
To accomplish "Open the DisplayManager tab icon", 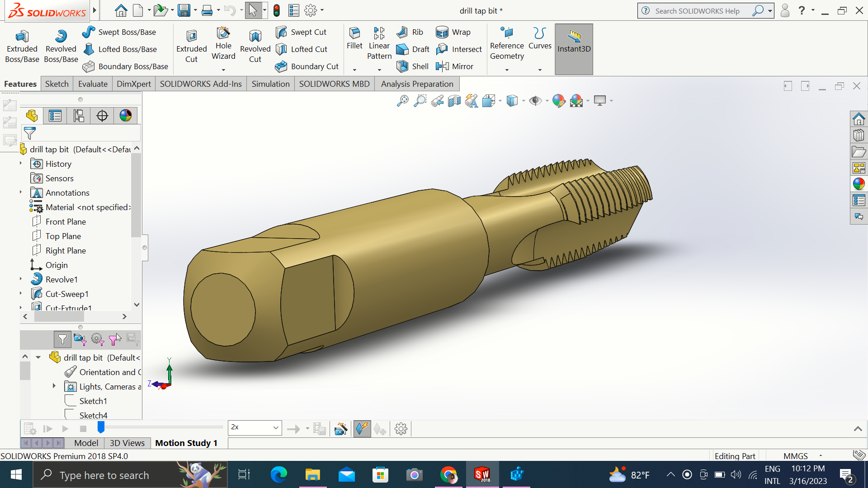I will click(126, 116).
